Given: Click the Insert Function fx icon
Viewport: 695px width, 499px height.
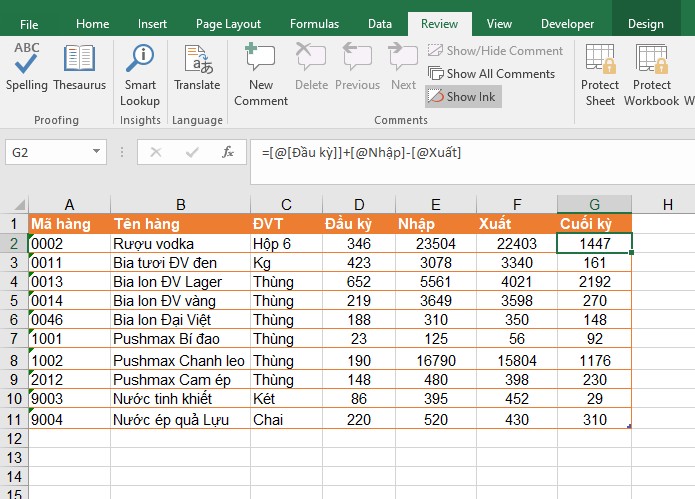Looking at the screenshot, I should [x=228, y=152].
